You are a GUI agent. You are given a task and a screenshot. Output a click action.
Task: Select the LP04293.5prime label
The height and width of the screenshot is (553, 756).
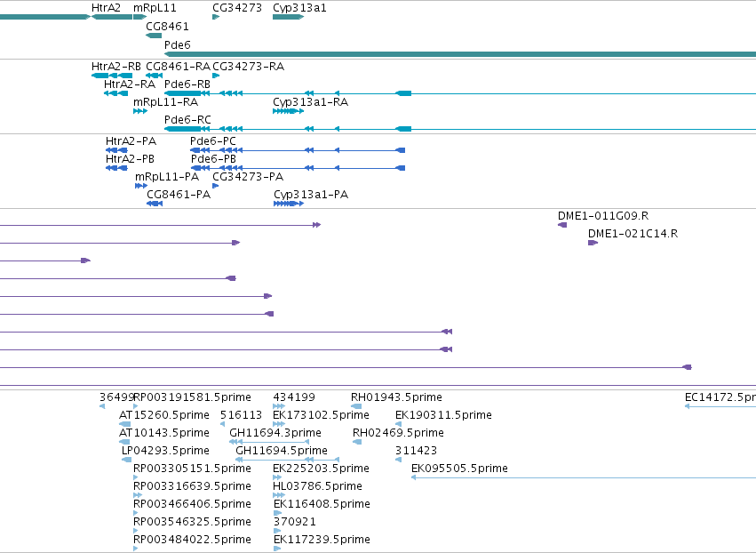165,451
